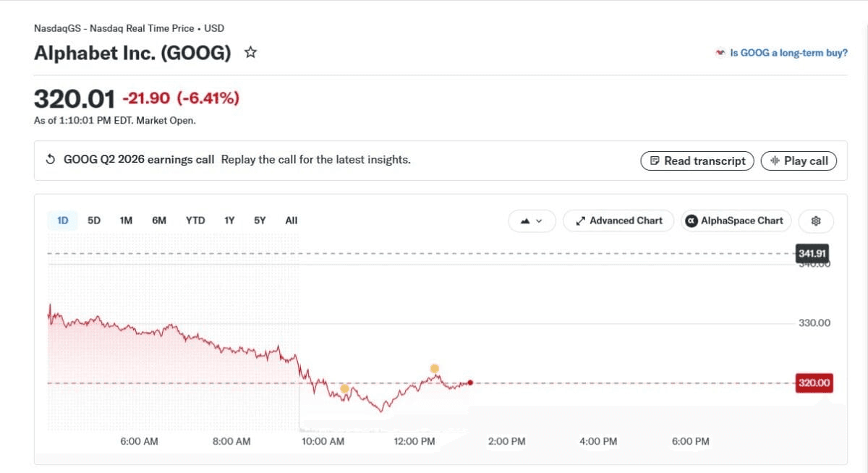
Task: Select the 6M time range
Action: (159, 221)
